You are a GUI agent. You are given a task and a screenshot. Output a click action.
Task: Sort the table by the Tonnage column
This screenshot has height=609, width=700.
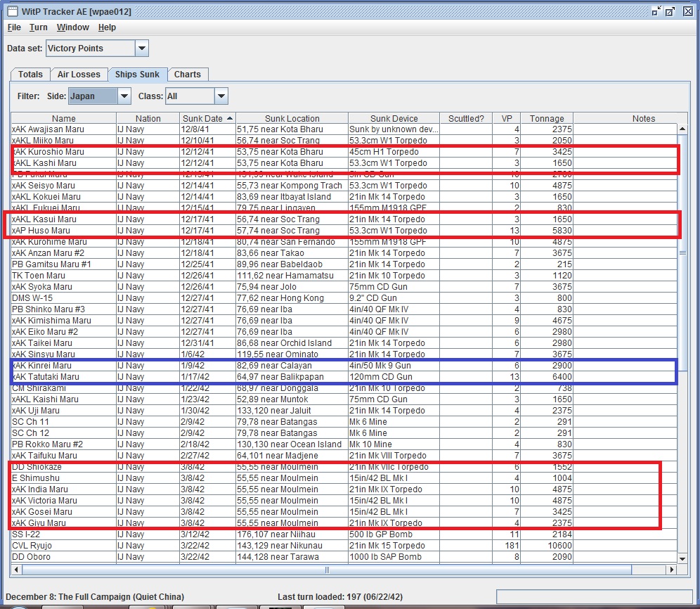tap(547, 117)
